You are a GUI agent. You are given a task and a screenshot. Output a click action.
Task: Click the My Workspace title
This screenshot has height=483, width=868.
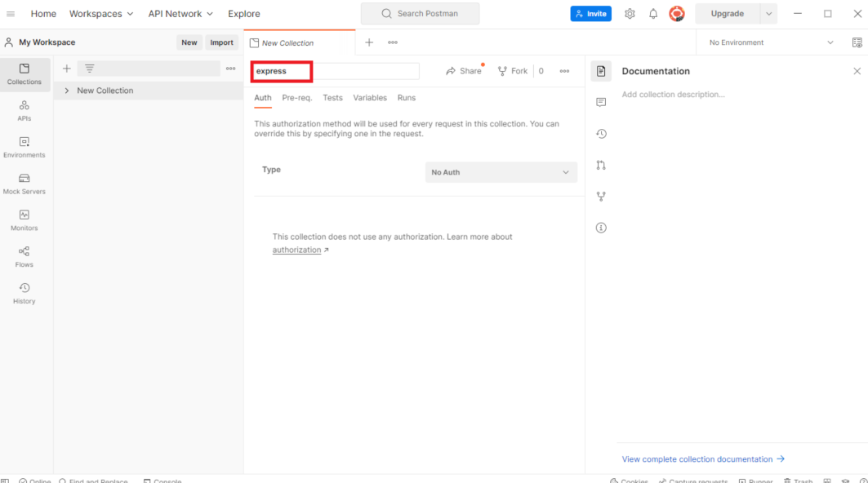click(47, 42)
